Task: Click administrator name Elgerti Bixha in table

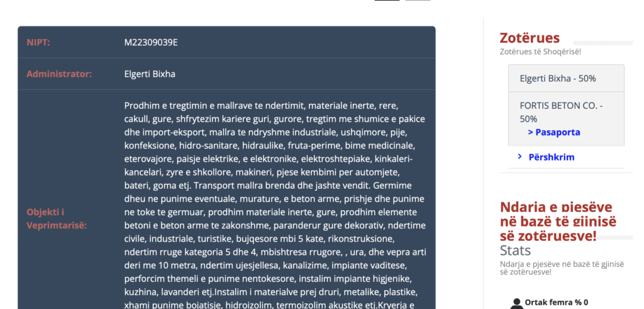Action: (x=150, y=74)
